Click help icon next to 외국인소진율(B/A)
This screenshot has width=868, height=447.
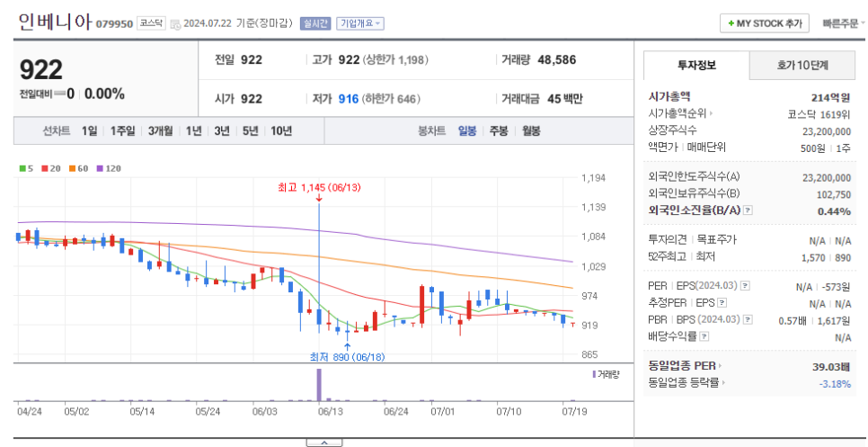748,210
